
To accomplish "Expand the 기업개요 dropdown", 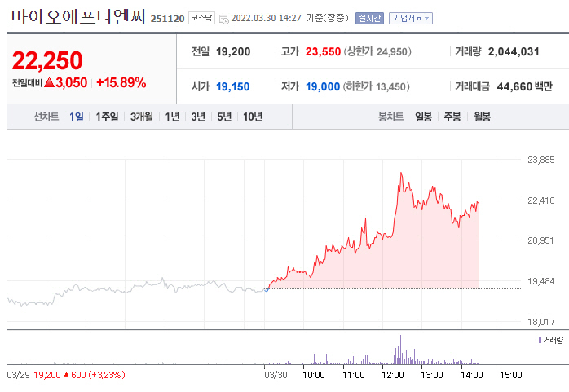I will click(x=411, y=17).
